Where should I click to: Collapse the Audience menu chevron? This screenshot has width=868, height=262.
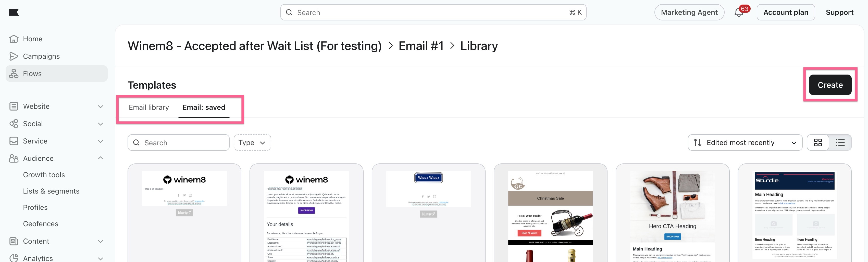tap(101, 158)
